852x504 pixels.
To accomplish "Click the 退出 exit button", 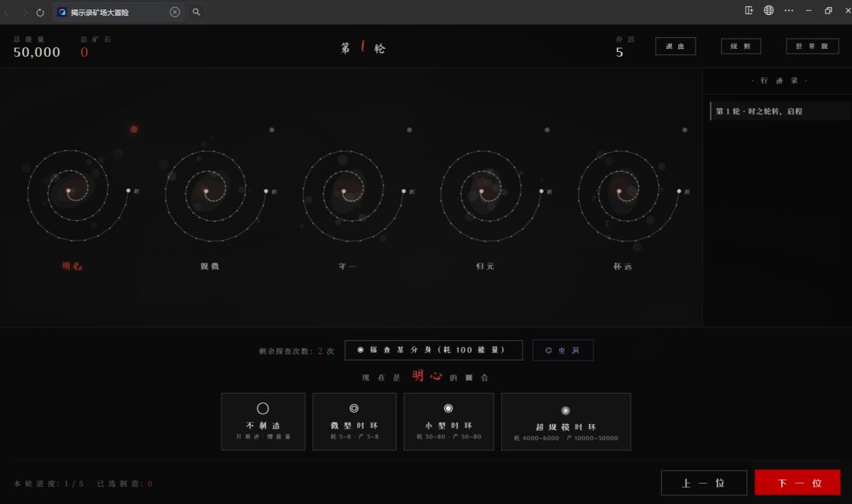I will pos(675,47).
